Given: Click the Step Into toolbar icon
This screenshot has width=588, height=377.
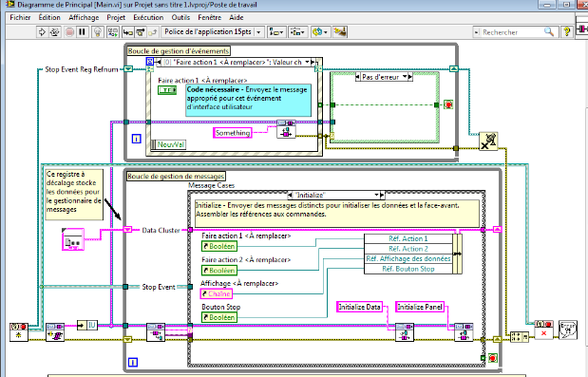Looking at the screenshot, I should (x=128, y=32).
